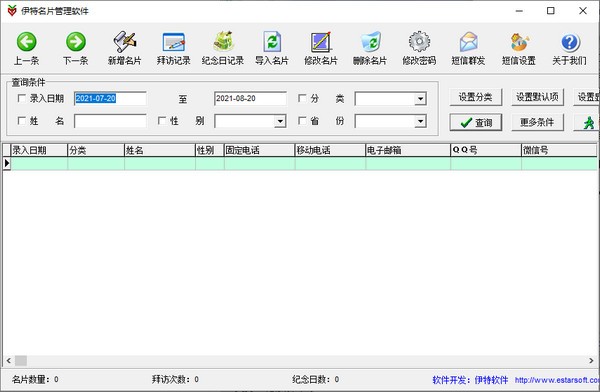Edit the card using 修改名片
Screen dimensions: 600x392
321,49
